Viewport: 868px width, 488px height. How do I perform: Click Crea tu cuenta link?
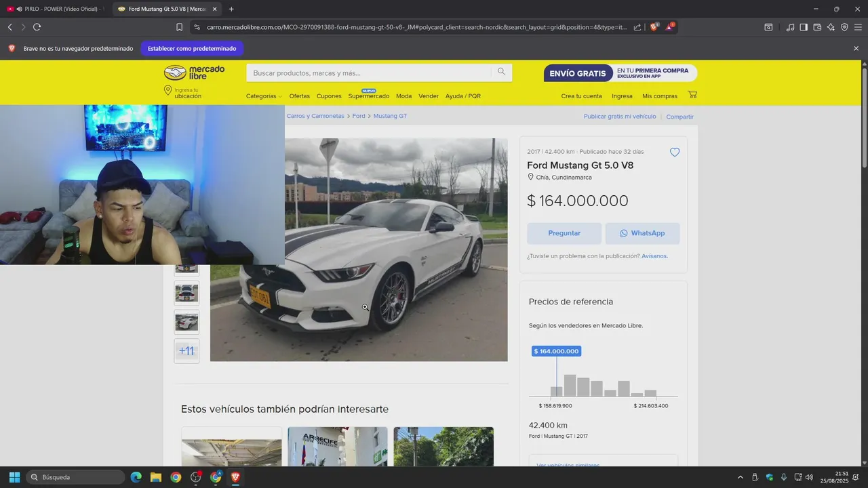[581, 96]
